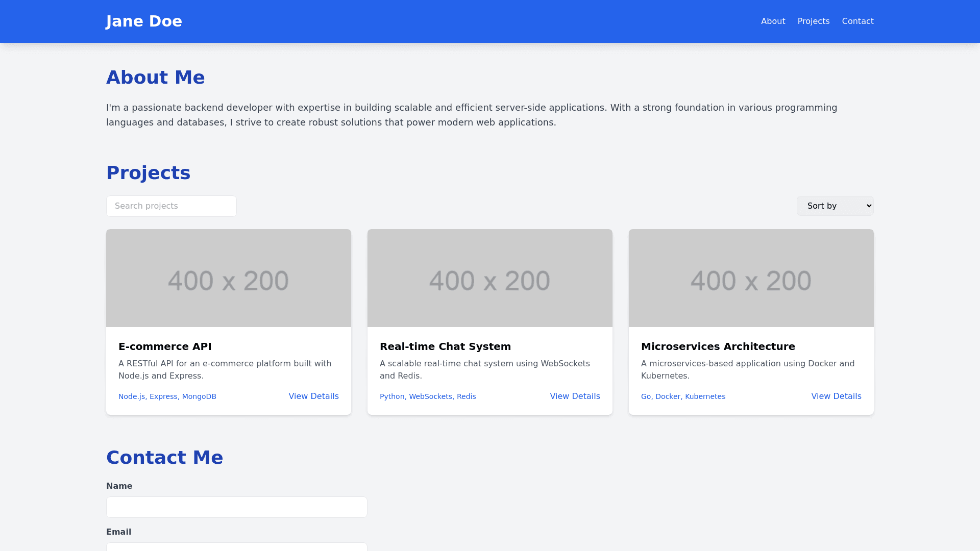Go to Projects in navigation bar
This screenshot has width=980, height=551.
[x=813, y=21]
